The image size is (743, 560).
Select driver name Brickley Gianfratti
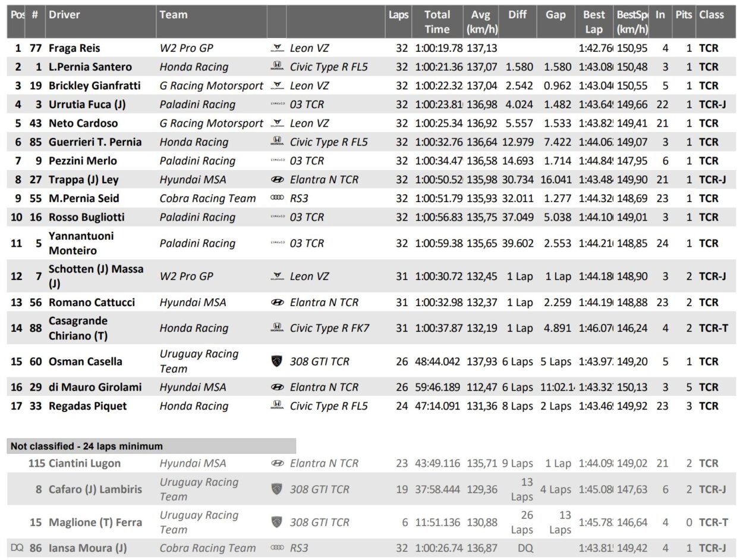pos(95,86)
